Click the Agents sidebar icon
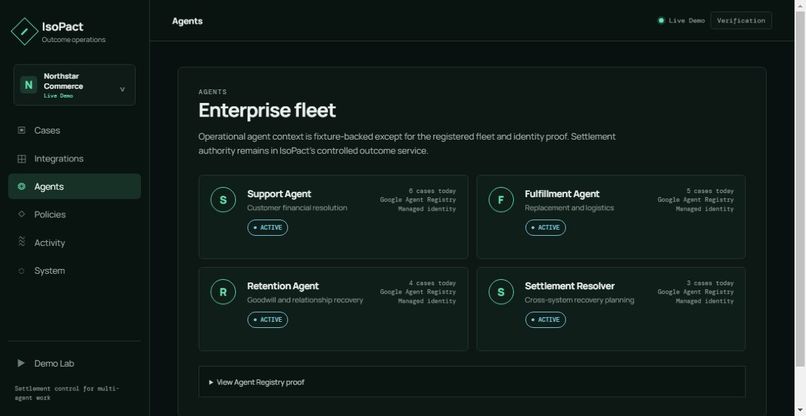Viewport: 806px width, 416px height. 22,187
